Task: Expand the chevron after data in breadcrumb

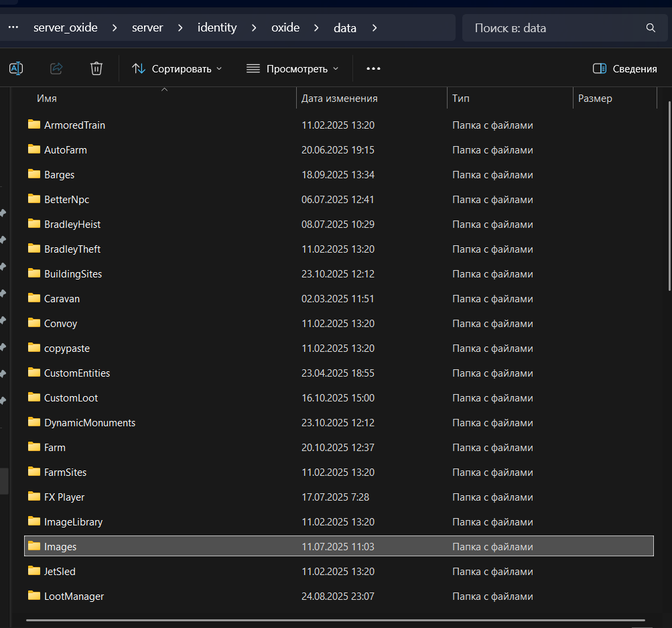Action: coord(375,28)
